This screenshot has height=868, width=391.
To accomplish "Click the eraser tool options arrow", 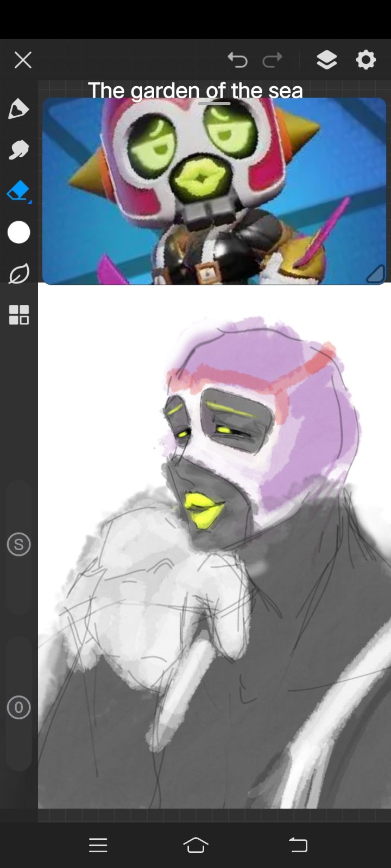I will (30, 202).
